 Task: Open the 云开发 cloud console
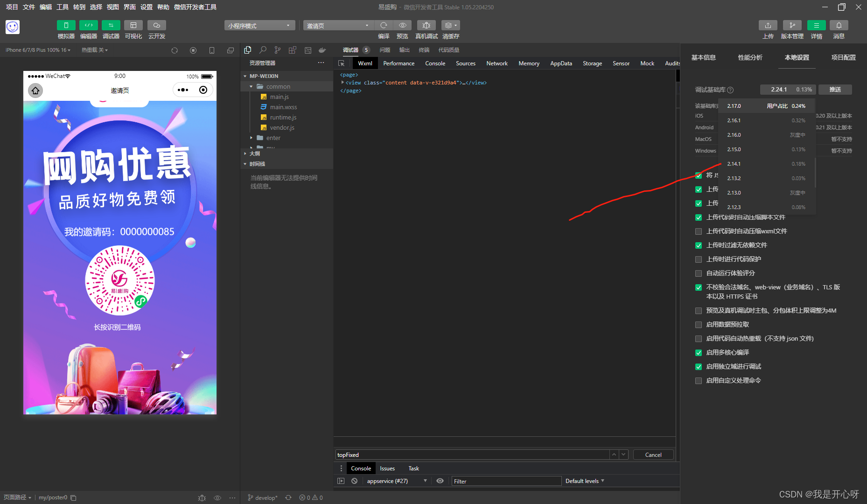(156, 29)
